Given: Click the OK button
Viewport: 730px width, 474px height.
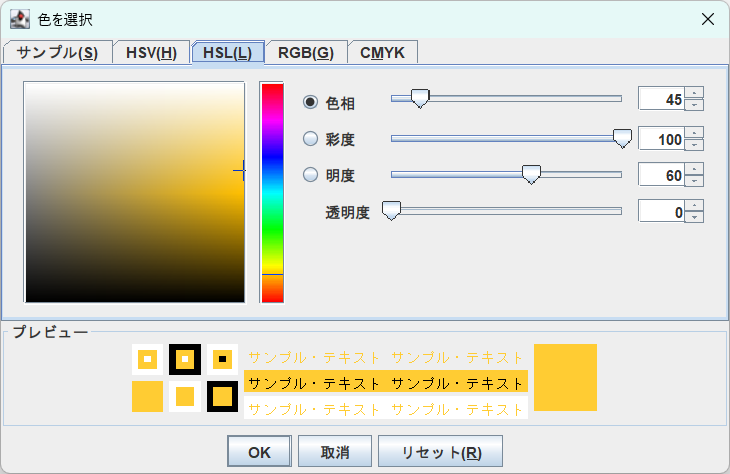Looking at the screenshot, I should pyautogui.click(x=259, y=452).
